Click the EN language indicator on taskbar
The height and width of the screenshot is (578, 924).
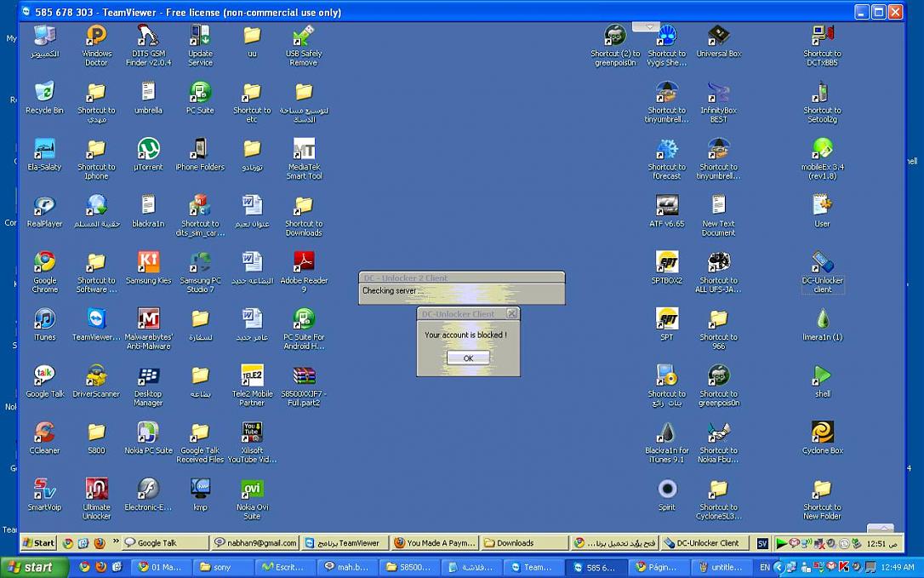point(765,567)
